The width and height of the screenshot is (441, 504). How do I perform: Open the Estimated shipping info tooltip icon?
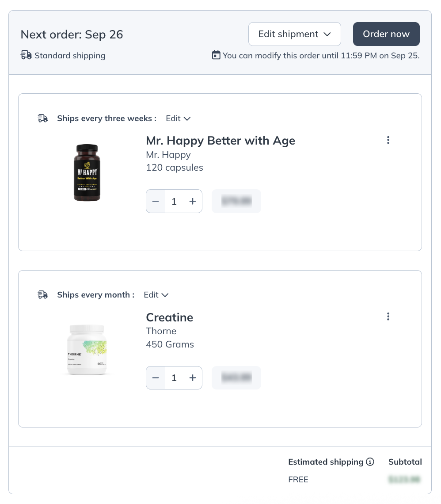(370, 462)
